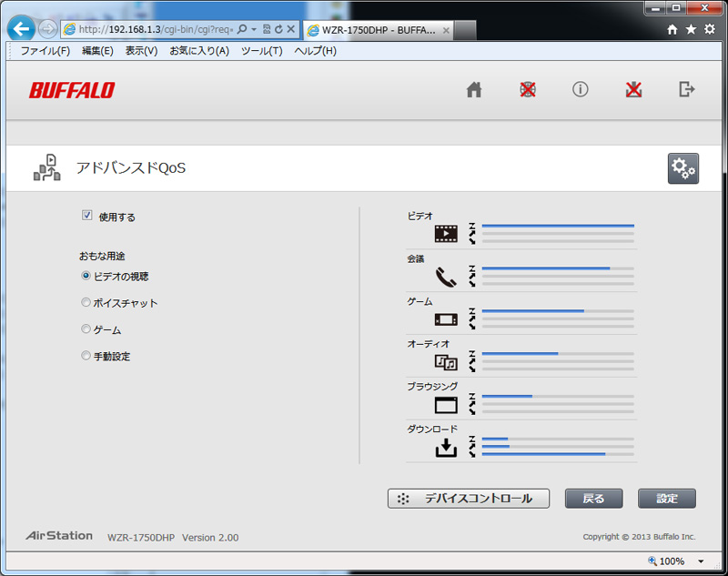The height and width of the screenshot is (576, 728).
Task: Open the browser zoom level dropdown
Action: point(702,561)
